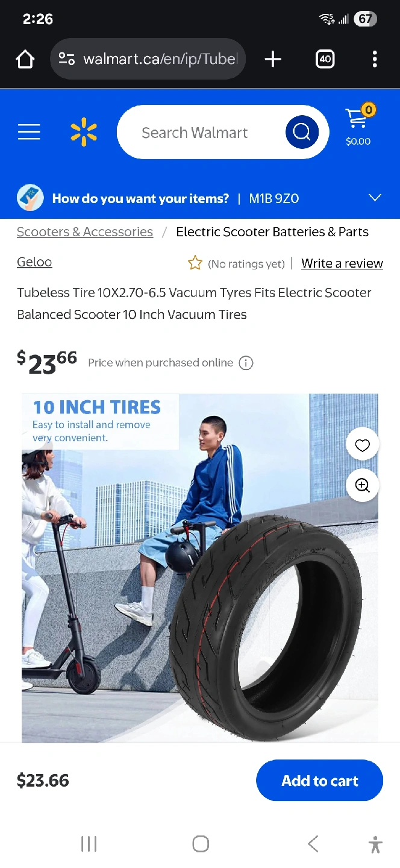Tap the walmart.ca address bar
400x868 pixels.
148,59
